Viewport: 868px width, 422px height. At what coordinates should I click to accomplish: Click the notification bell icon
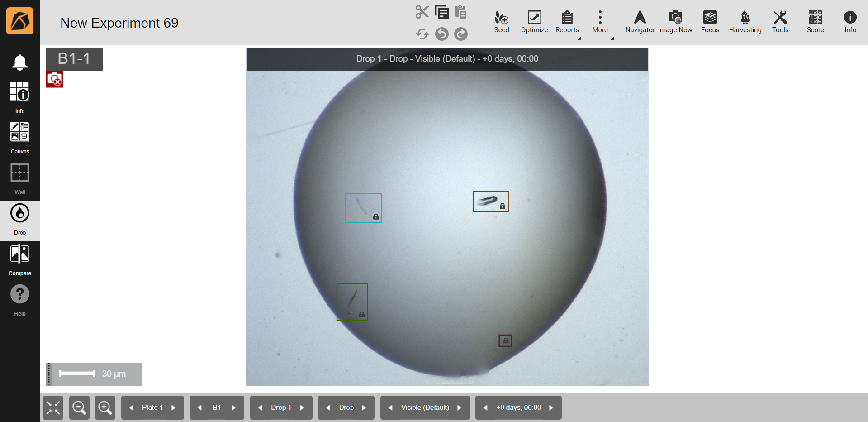(20, 62)
